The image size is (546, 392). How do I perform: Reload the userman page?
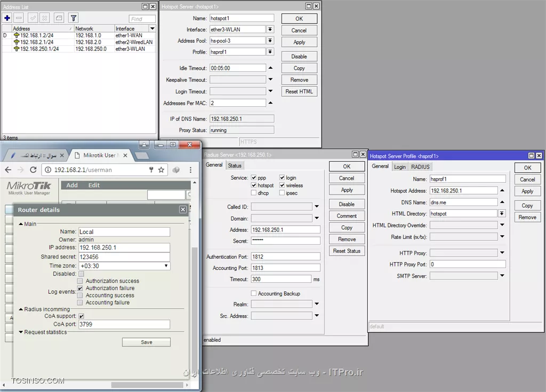(33, 170)
